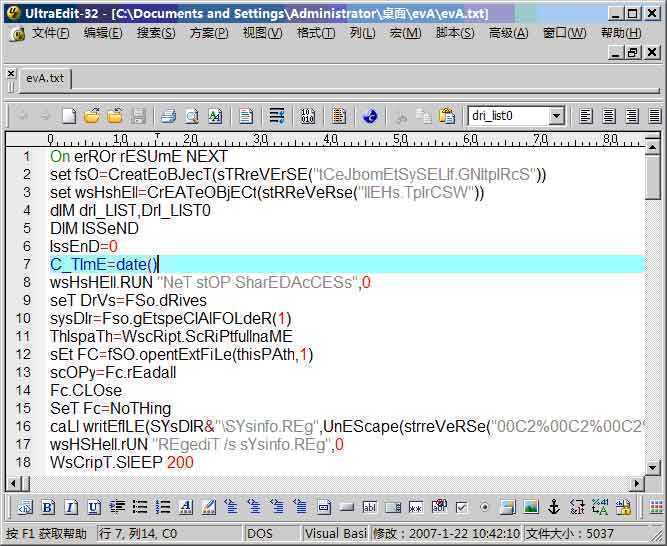Click the HTML text field abl icon
Viewport: 667px width, 546px height.
point(369,507)
